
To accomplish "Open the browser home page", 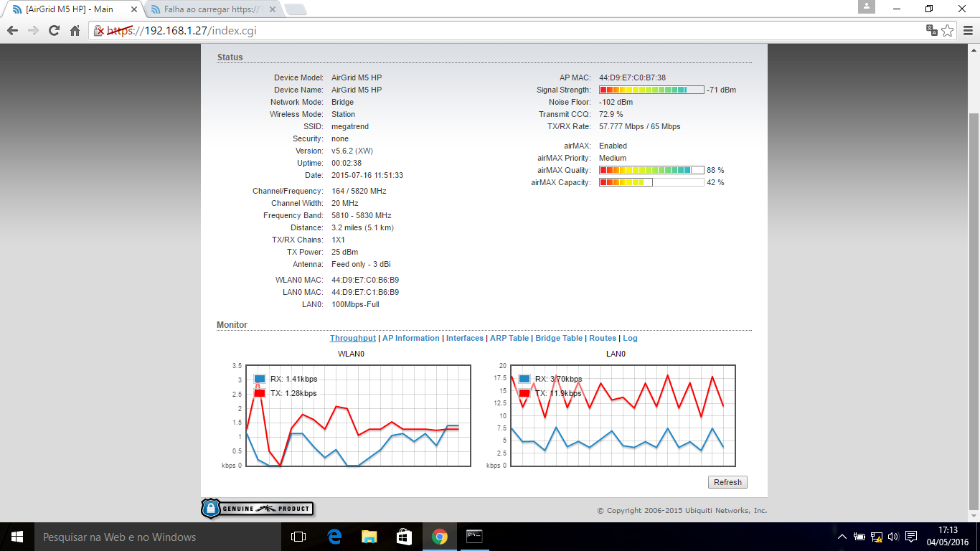I will [75, 31].
